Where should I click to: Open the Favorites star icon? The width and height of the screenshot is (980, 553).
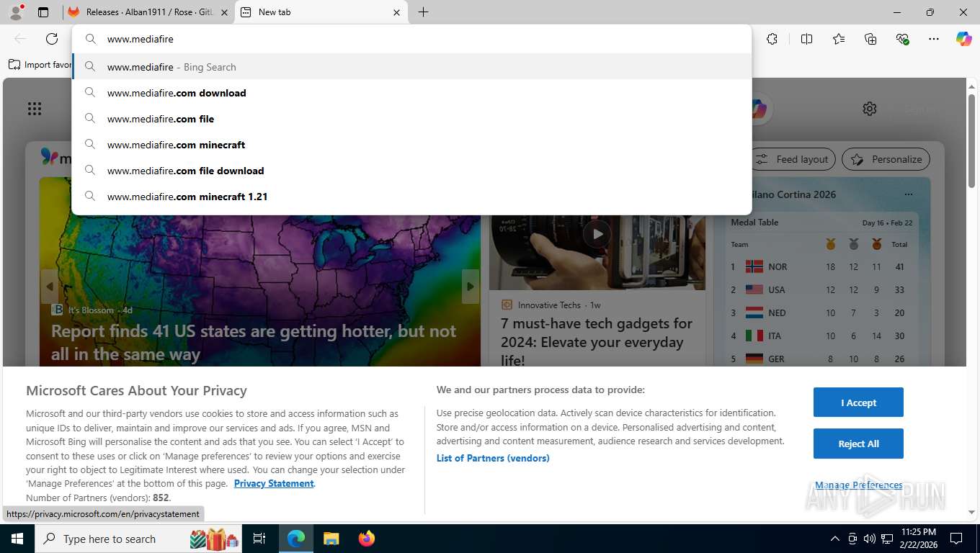pyautogui.click(x=839, y=39)
